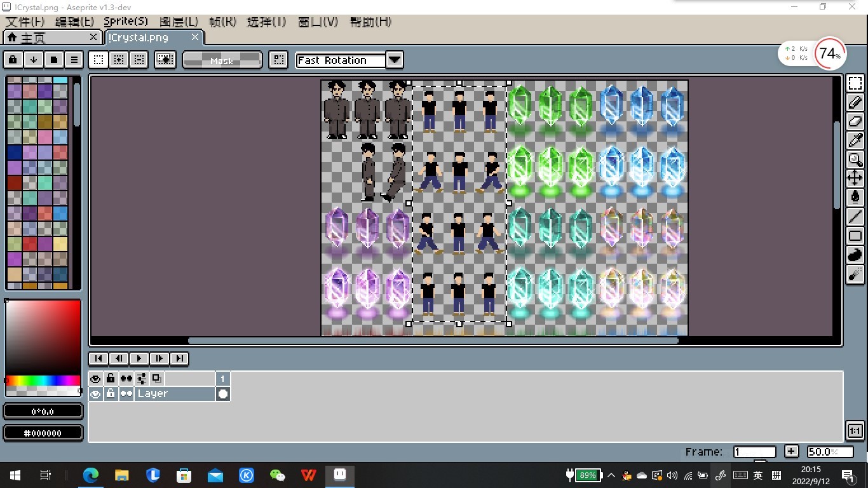Toggle onion skin icon in timeline header
This screenshot has width=868, height=488.
pyautogui.click(x=156, y=379)
